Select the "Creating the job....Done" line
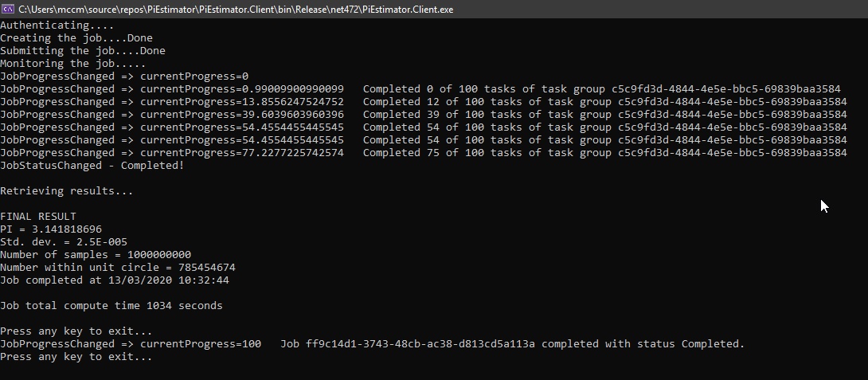Screen dimensions: 868x380 pos(76,38)
